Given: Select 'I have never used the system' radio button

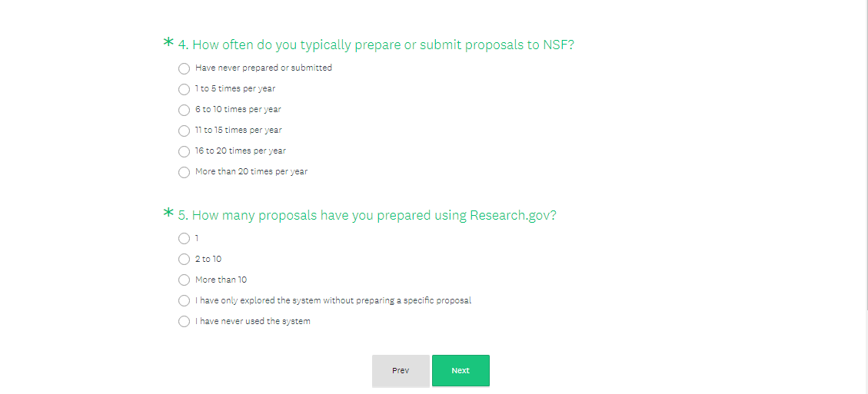Looking at the screenshot, I should pyautogui.click(x=184, y=322).
